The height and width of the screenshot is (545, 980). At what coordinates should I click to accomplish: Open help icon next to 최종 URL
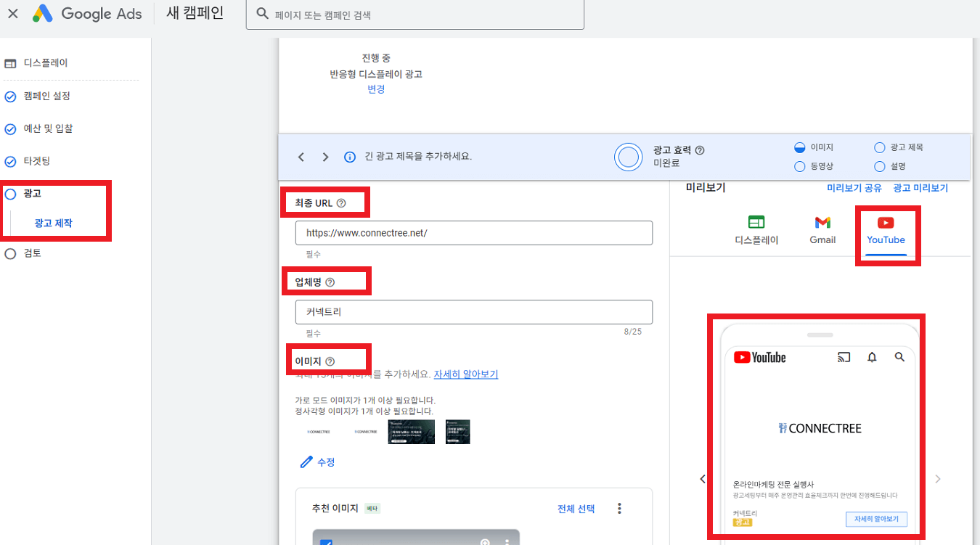[341, 203]
